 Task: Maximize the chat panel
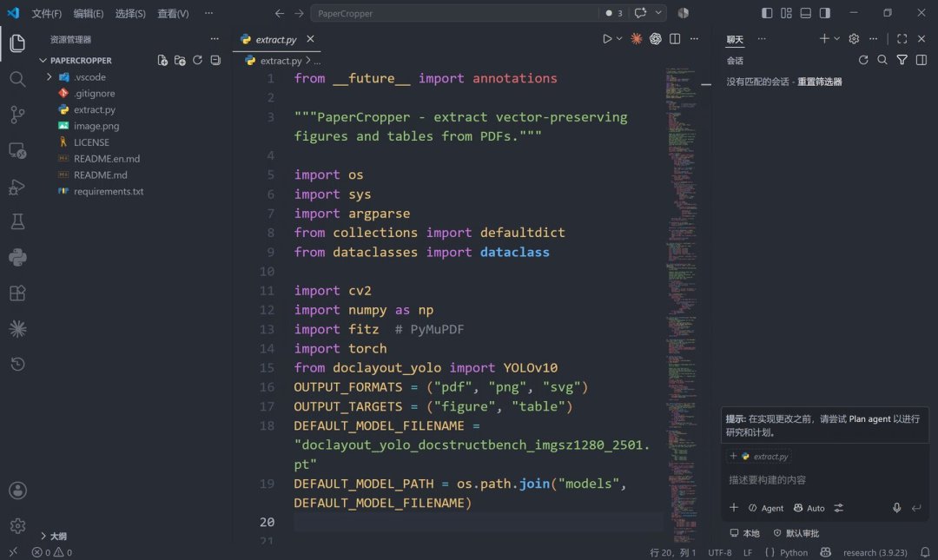(902, 39)
